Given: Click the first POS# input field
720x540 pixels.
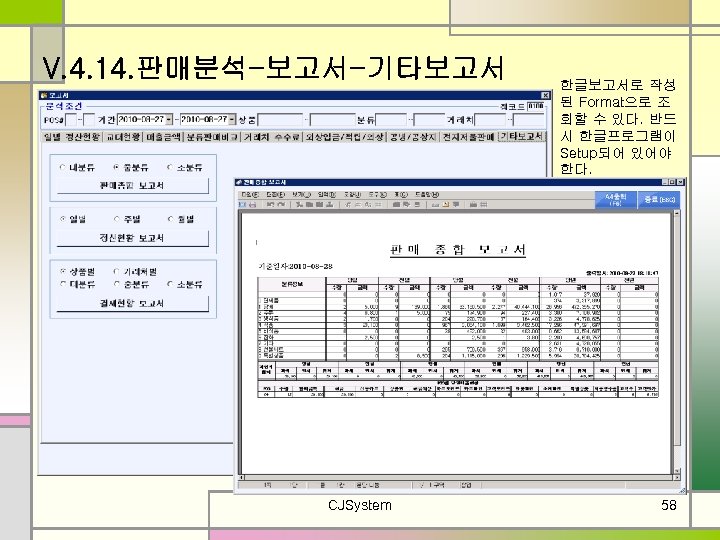Looking at the screenshot, I should (71, 120).
